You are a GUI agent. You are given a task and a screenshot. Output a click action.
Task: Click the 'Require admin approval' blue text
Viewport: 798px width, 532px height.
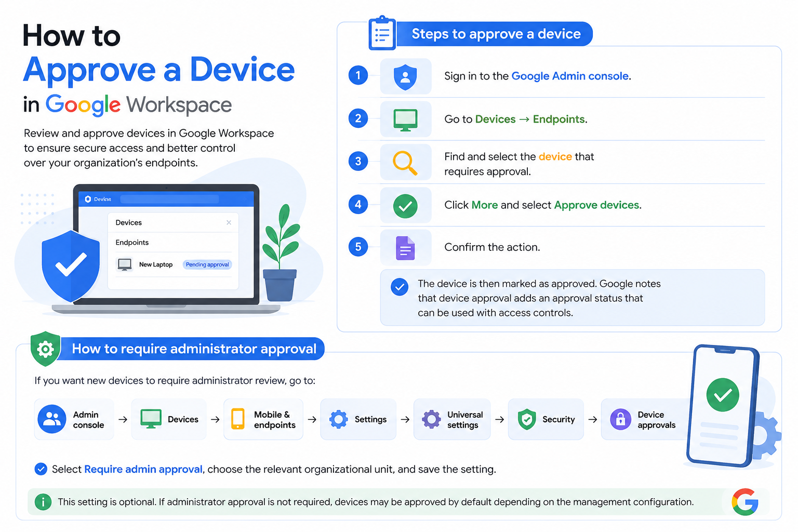click(x=143, y=469)
